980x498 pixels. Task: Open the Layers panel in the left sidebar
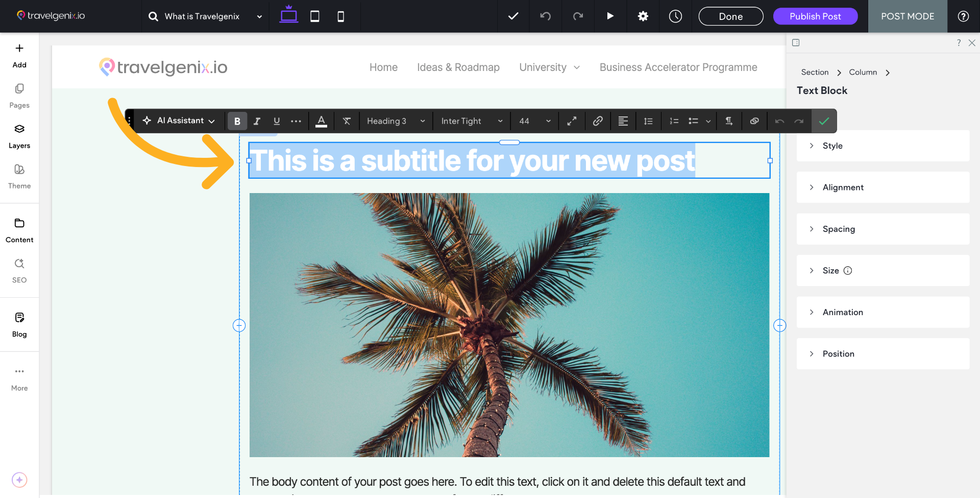[x=19, y=135]
